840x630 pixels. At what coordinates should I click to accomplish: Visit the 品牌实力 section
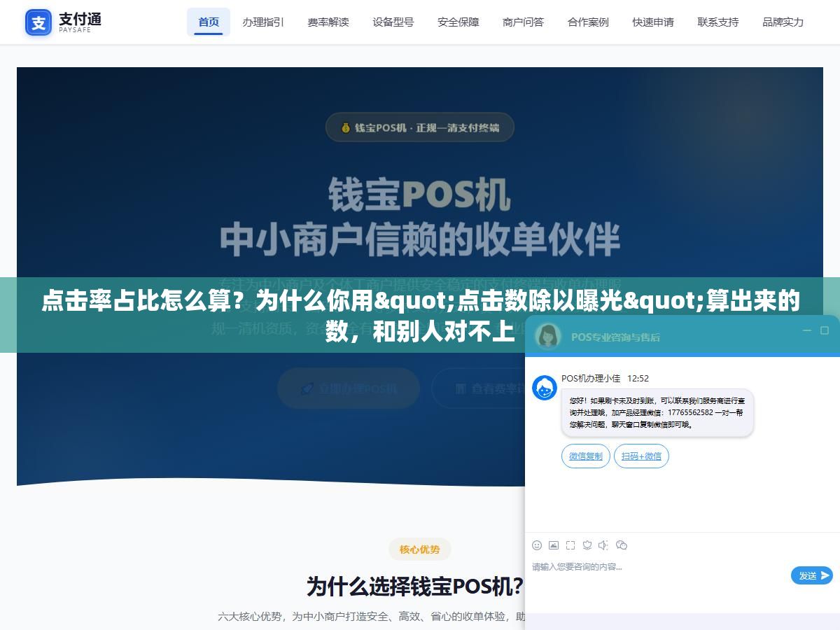click(783, 22)
